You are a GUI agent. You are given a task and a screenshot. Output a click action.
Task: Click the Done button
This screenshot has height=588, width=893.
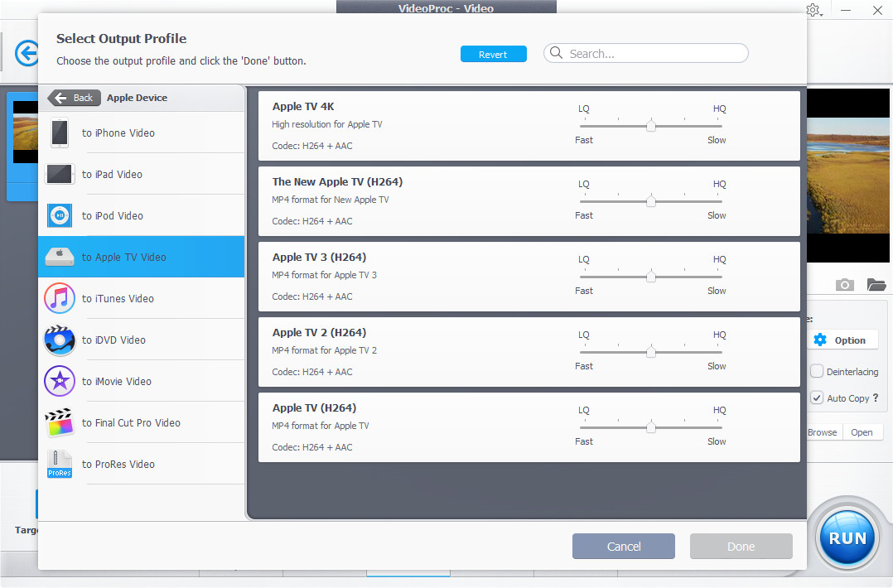tap(741, 547)
